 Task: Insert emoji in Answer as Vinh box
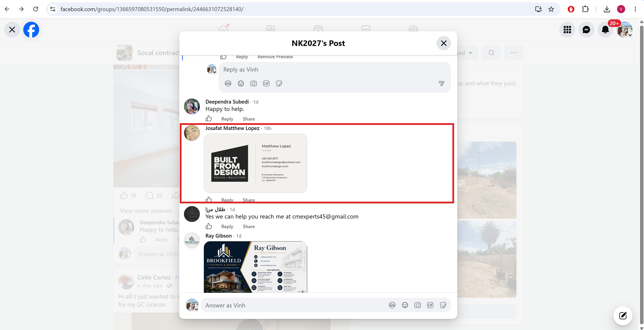point(405,305)
